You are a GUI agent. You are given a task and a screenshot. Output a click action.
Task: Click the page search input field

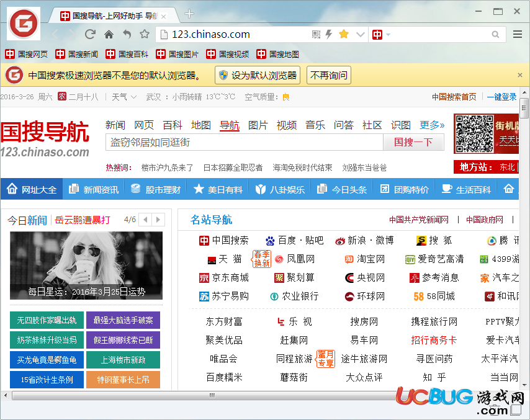[x=245, y=142]
